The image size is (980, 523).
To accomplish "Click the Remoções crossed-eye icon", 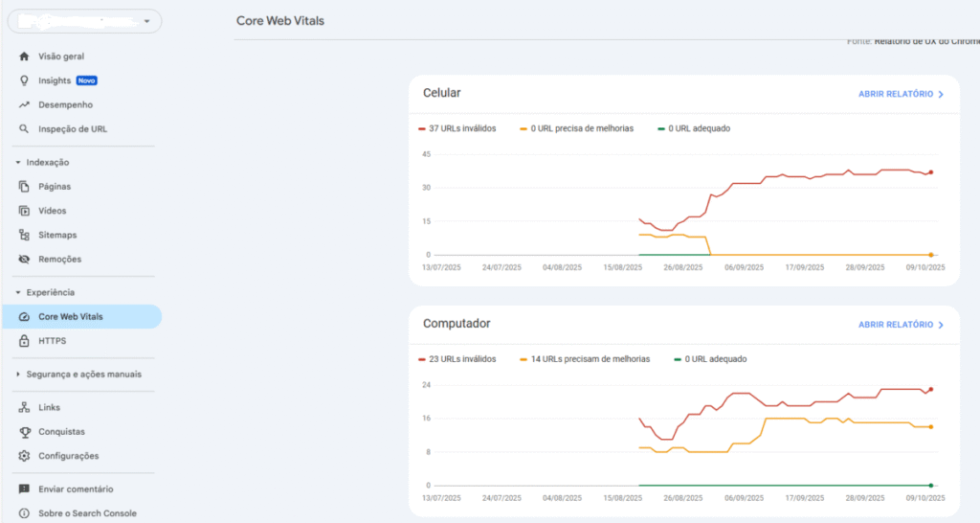I will pos(24,259).
